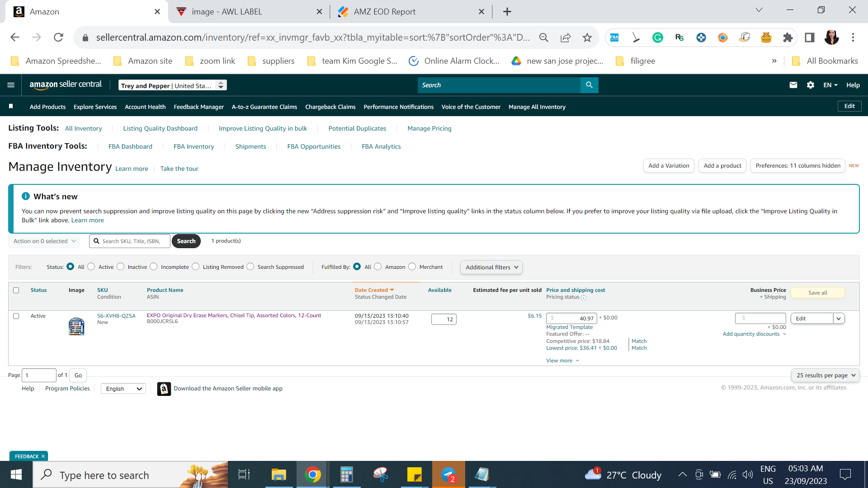Viewport: 868px width, 488px height.
Task: Open the English footer language dropdown
Action: 123,389
